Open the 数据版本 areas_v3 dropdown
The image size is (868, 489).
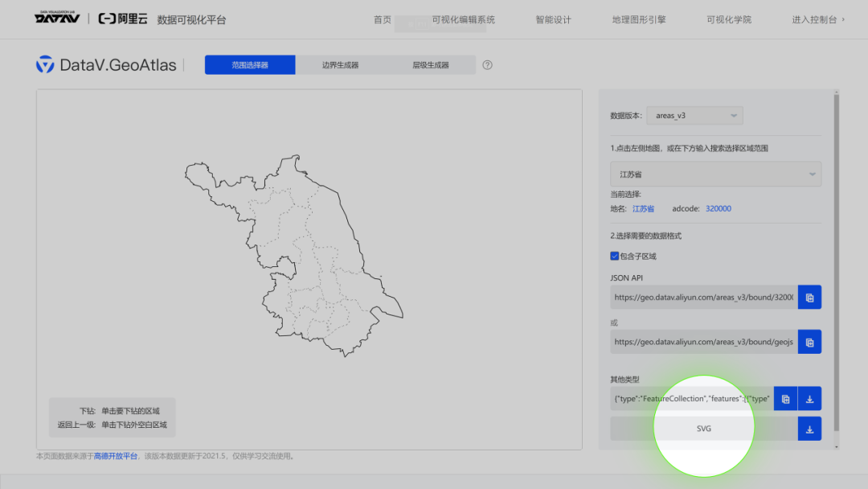[694, 115]
